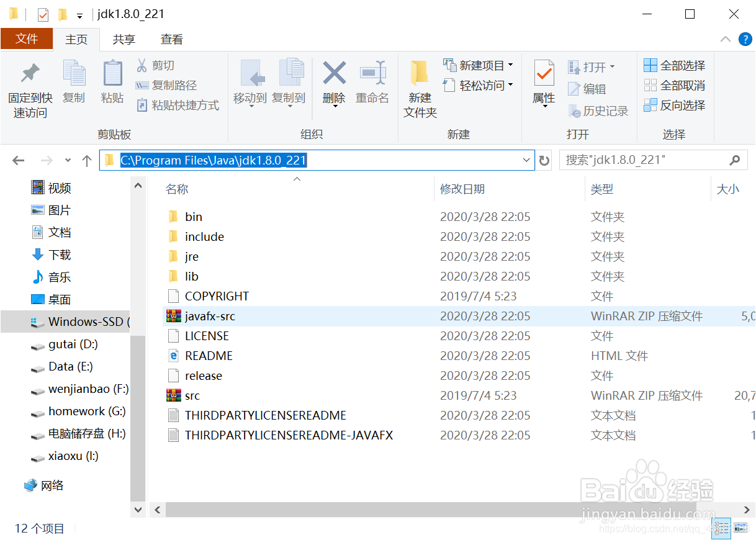Click Select none option
This screenshot has width=756, height=540.
[x=675, y=85]
